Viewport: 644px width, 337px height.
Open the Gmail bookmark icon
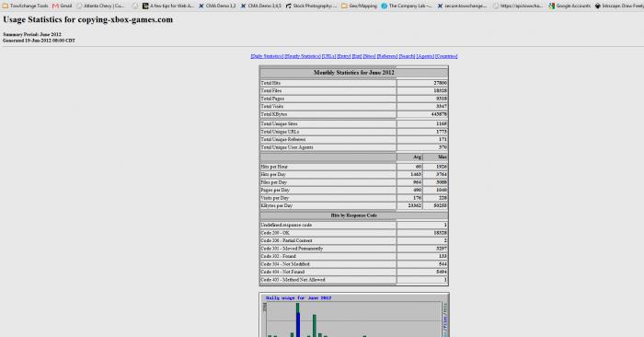click(55, 6)
